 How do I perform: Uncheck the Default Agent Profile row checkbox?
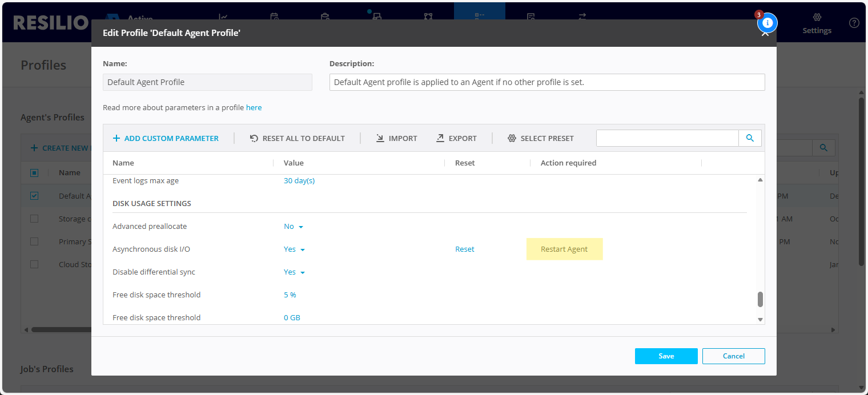click(34, 196)
